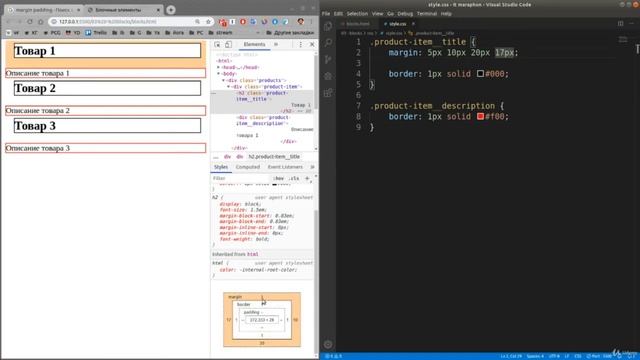Open Chrome's three-dot menu
This screenshot has width=640, height=360.
click(x=311, y=21)
